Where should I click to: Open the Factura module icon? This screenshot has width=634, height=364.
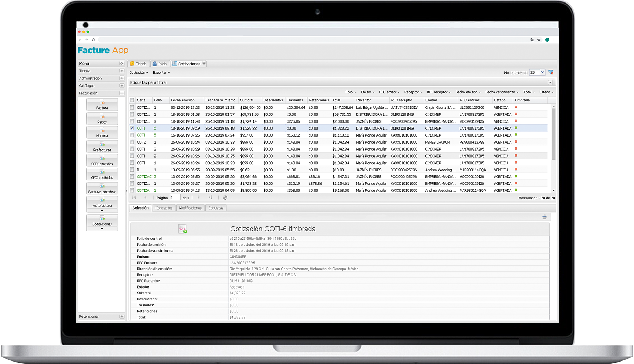pos(102,105)
